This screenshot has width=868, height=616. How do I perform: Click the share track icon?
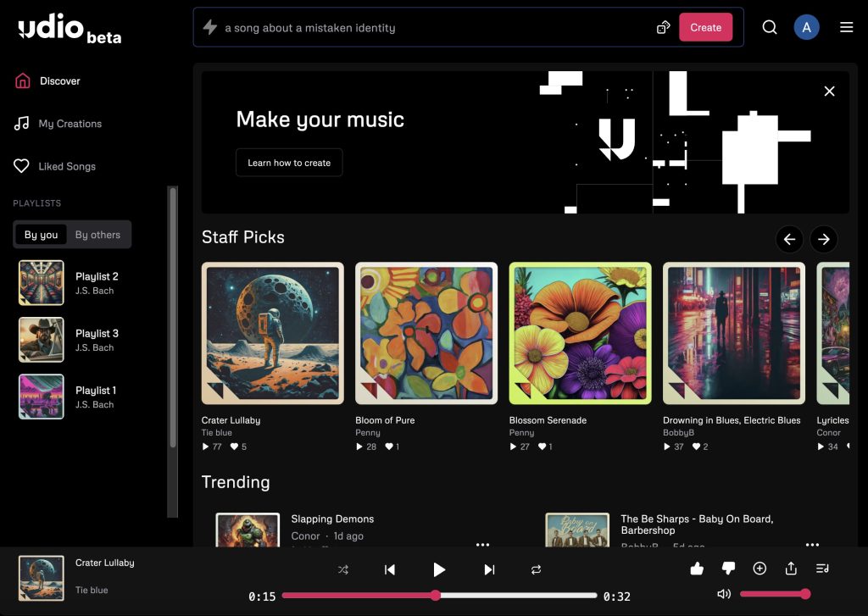pos(791,569)
